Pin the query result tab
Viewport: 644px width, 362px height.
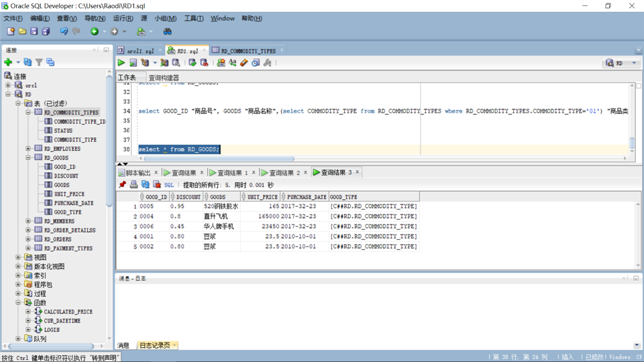pyautogui.click(x=122, y=185)
